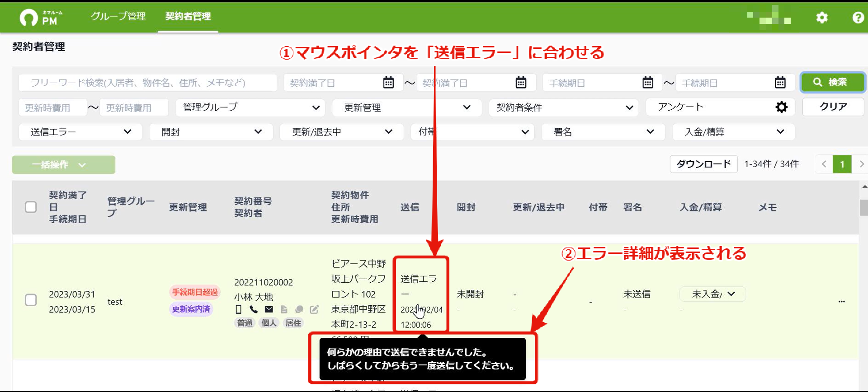Click the メモ column header

[x=767, y=207]
